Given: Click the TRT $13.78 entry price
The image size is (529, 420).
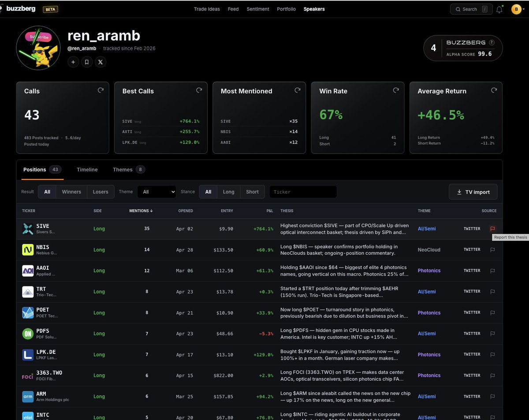Looking at the screenshot, I should [x=224, y=292].
